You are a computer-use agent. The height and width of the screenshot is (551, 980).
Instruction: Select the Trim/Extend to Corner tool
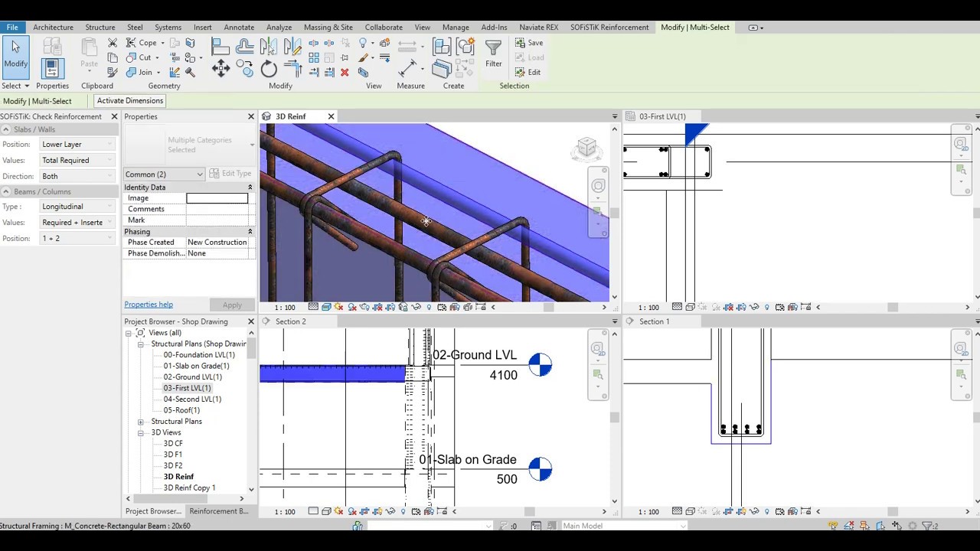293,70
